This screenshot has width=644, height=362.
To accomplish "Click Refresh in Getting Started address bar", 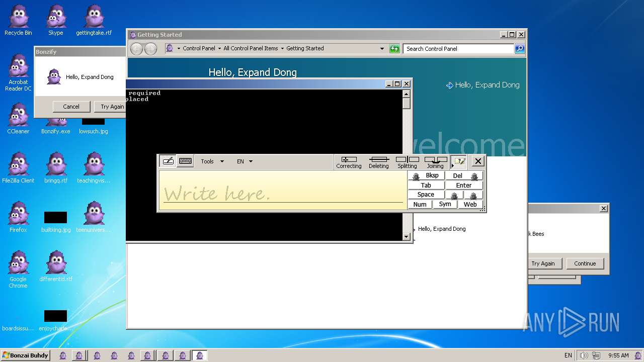I will pos(394,49).
